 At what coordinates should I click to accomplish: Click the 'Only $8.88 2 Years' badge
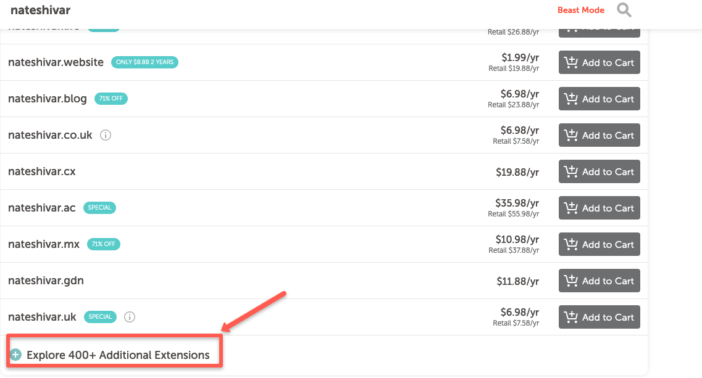[145, 62]
